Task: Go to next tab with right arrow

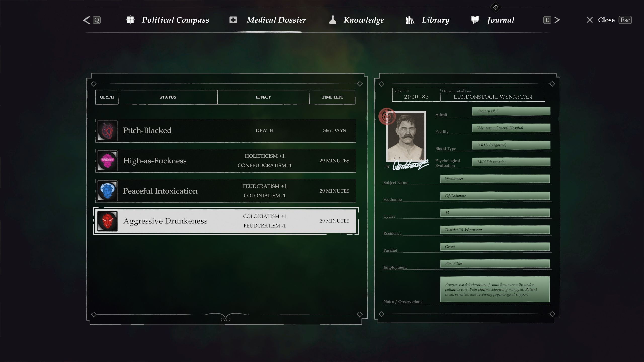Action: click(x=557, y=20)
